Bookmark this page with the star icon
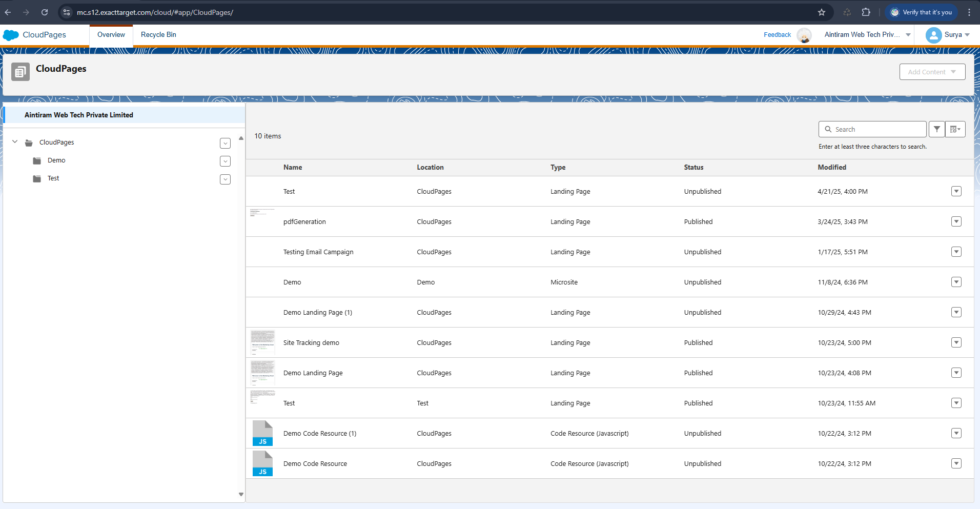 coord(822,12)
